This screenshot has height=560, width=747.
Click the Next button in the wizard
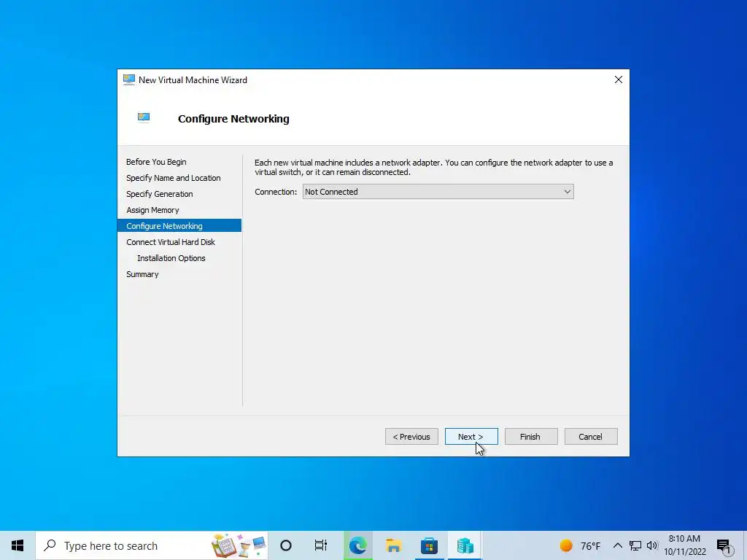(x=471, y=437)
